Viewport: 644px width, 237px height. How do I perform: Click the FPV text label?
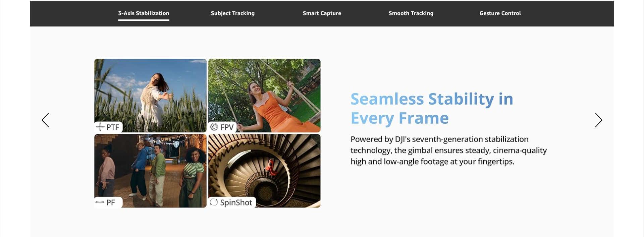point(227,127)
